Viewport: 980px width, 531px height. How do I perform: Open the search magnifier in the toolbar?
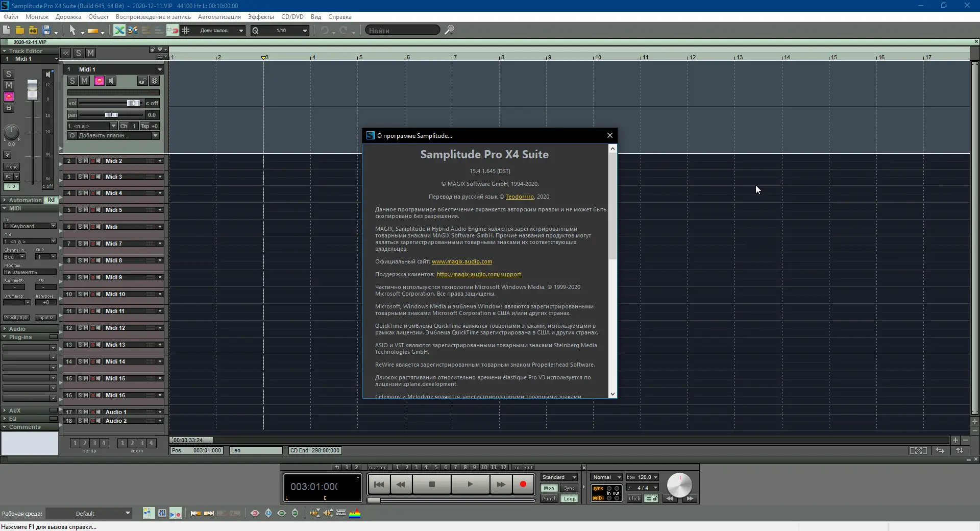[449, 30]
